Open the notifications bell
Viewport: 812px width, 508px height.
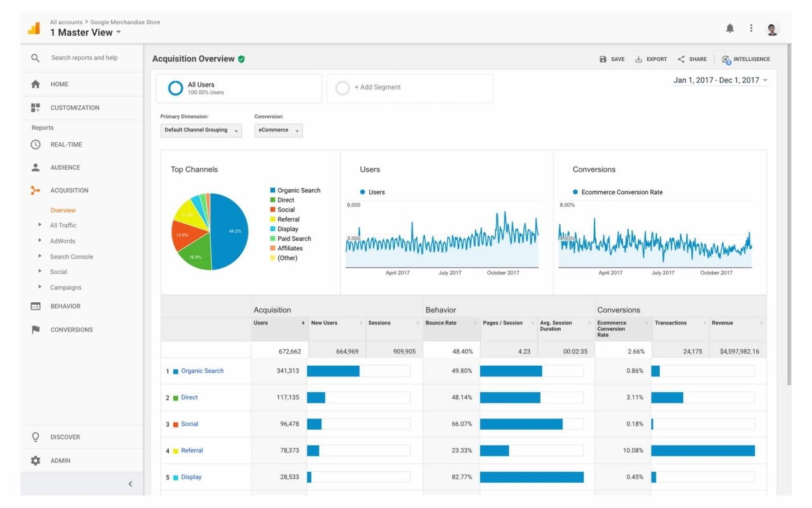point(730,29)
